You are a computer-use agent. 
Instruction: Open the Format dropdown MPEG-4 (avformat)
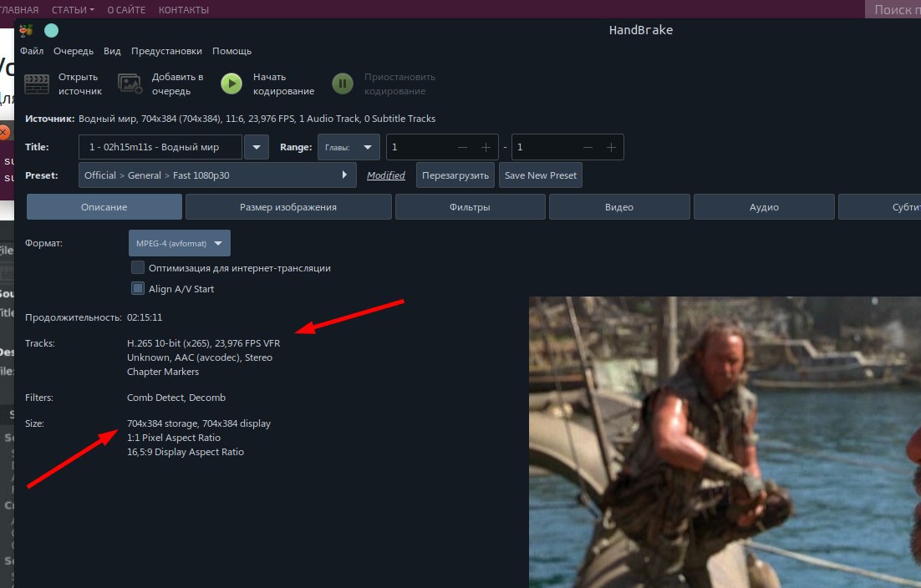point(179,243)
